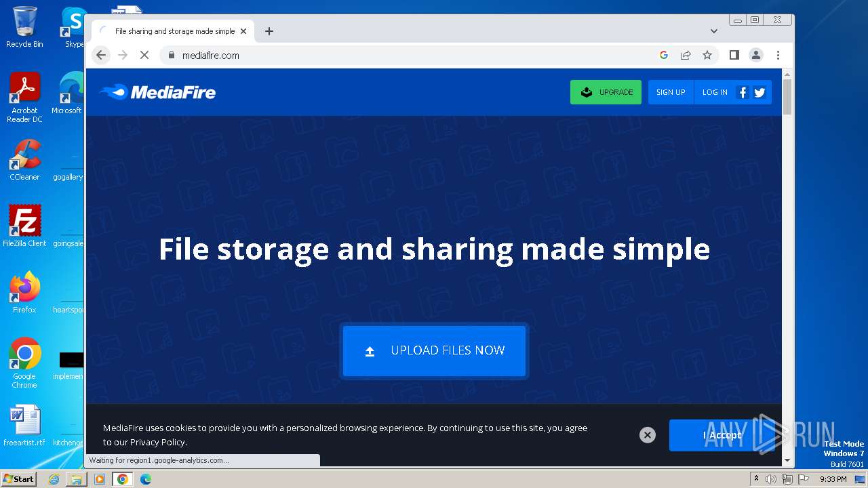
Task: Click the UPLOAD FILES NOW button
Action: tap(434, 350)
